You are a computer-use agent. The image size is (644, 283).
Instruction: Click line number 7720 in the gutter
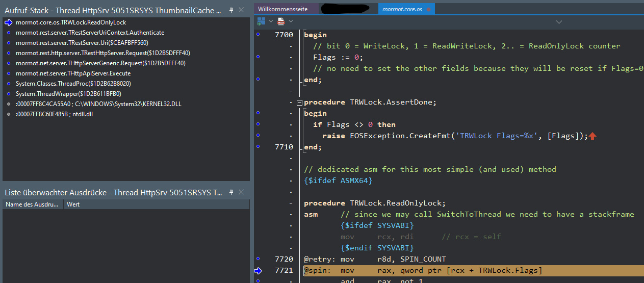[284, 259]
